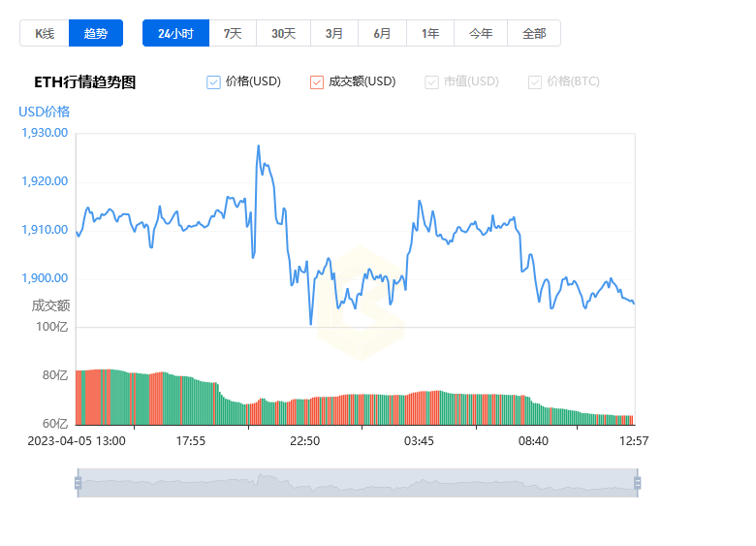Viewport: 756px width, 546px height.
Task: Click the 1,910.00 price axis label
Action: tap(45, 230)
